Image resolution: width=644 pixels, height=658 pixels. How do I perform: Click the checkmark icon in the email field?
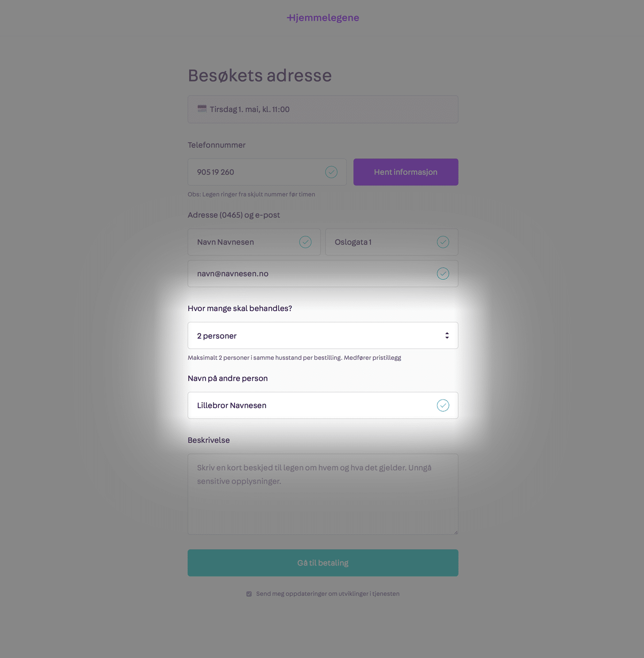coord(443,274)
